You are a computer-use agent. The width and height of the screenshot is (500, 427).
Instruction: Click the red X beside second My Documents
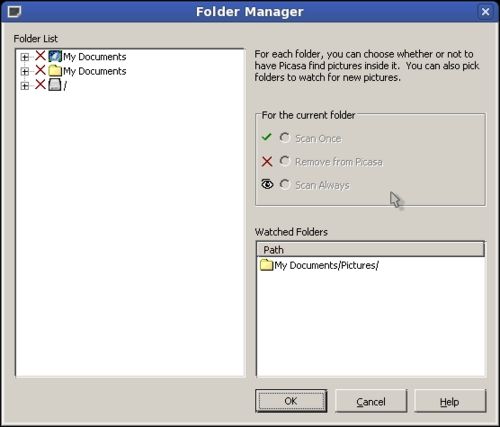click(40, 70)
